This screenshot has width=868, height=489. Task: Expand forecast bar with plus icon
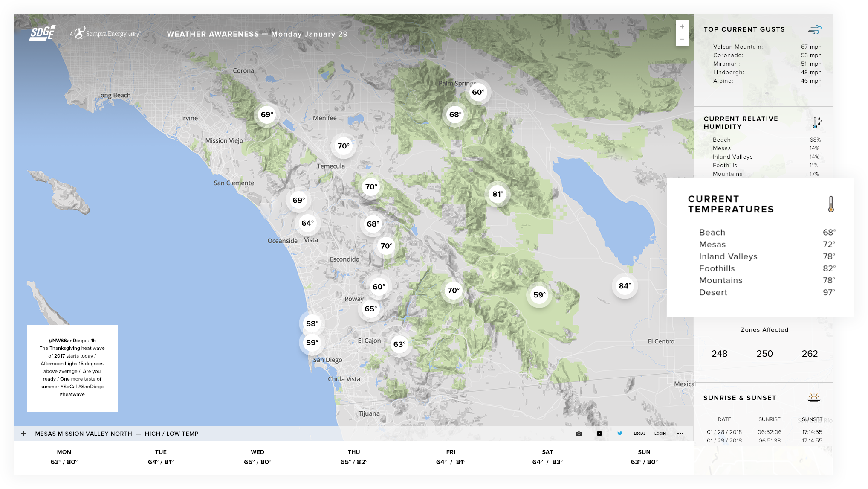click(x=24, y=434)
